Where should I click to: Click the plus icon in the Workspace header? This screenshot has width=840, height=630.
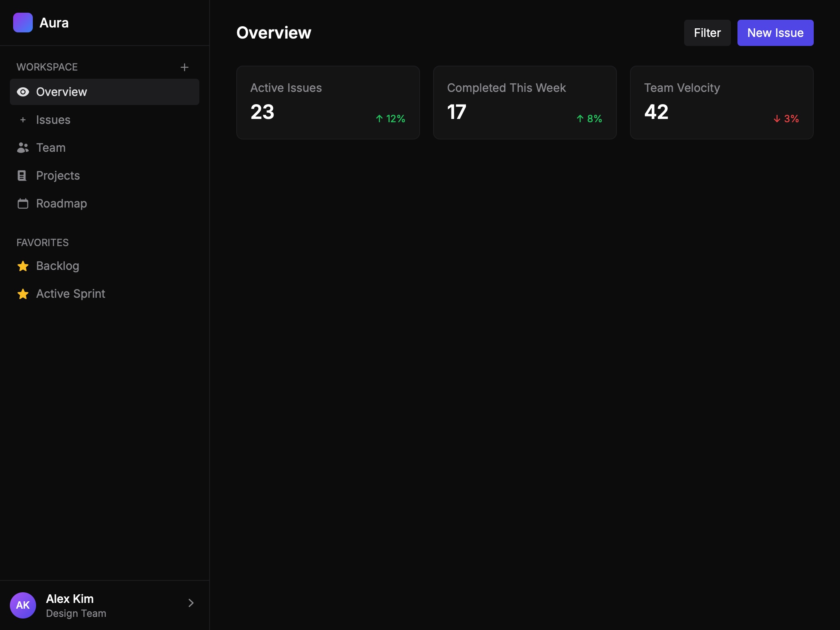tap(185, 67)
